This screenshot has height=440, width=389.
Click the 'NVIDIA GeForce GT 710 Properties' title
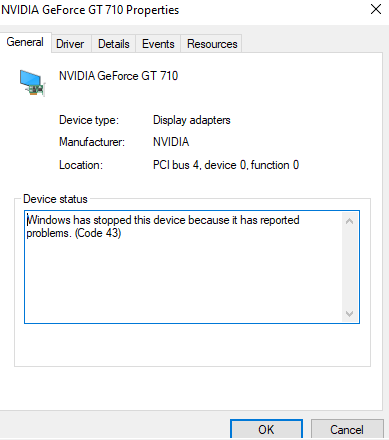click(x=90, y=10)
